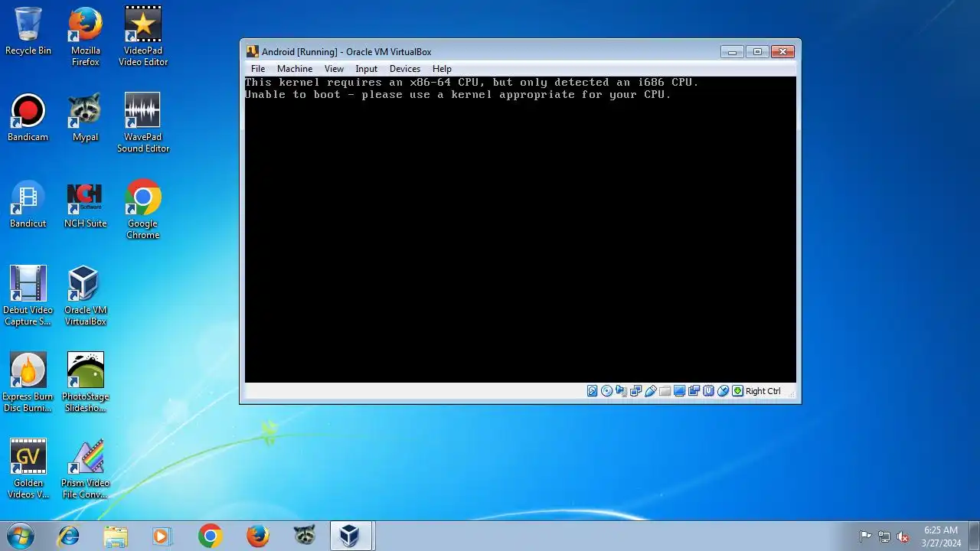This screenshot has width=980, height=551.
Task: Click the VirtualBox icon in window title bar
Action: (x=253, y=52)
